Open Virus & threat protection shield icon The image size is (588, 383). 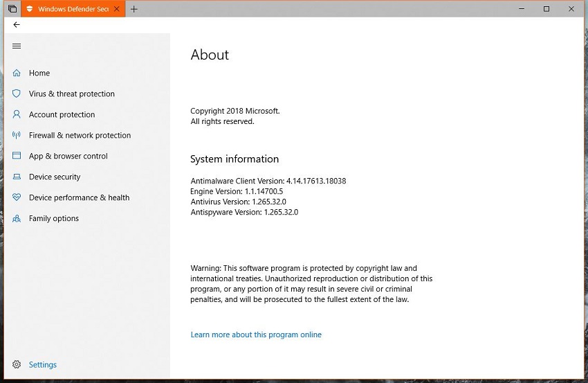pos(17,93)
